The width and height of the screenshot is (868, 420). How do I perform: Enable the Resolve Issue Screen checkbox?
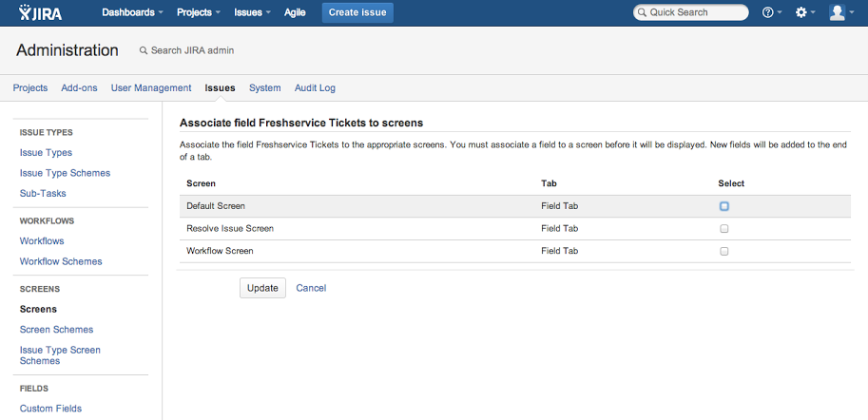click(x=724, y=229)
